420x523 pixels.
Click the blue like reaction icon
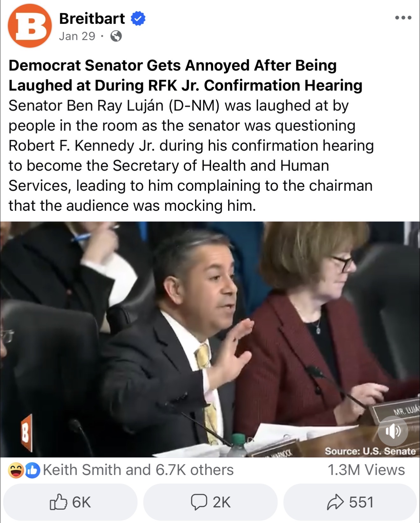point(32,470)
